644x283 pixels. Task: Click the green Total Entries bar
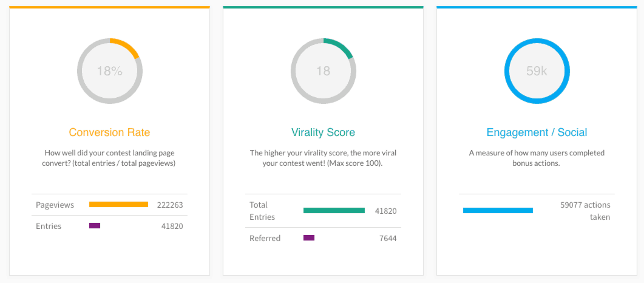click(x=334, y=211)
